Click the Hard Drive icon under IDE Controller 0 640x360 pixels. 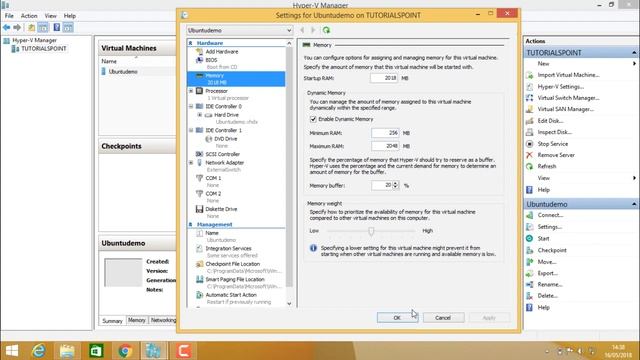coord(208,115)
